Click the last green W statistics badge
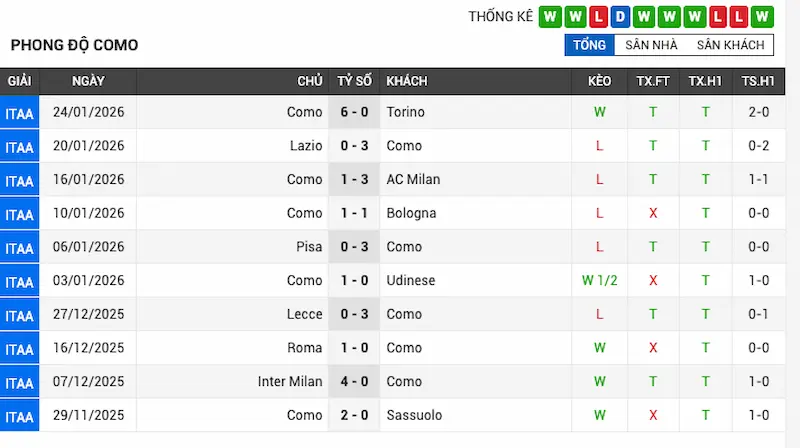This screenshot has height=448, width=800. (762, 16)
